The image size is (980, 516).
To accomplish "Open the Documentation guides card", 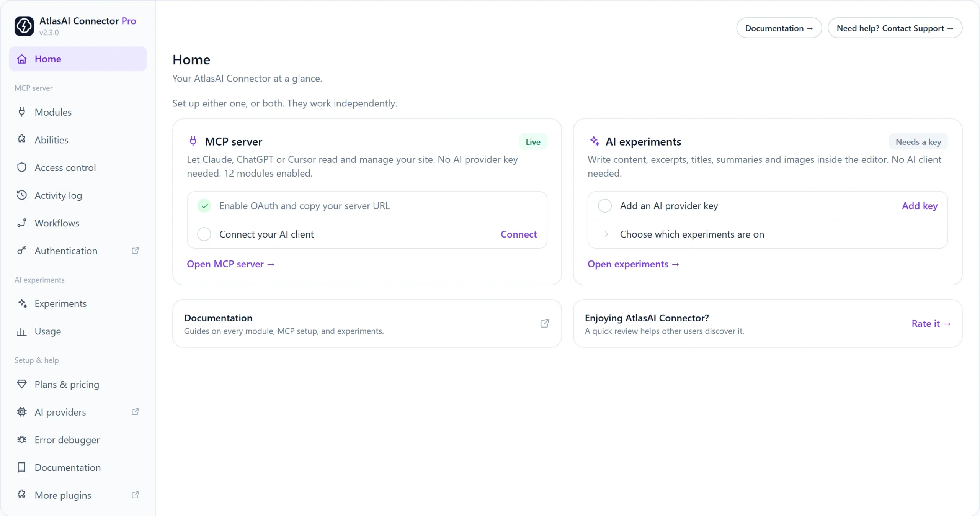I will (x=367, y=324).
